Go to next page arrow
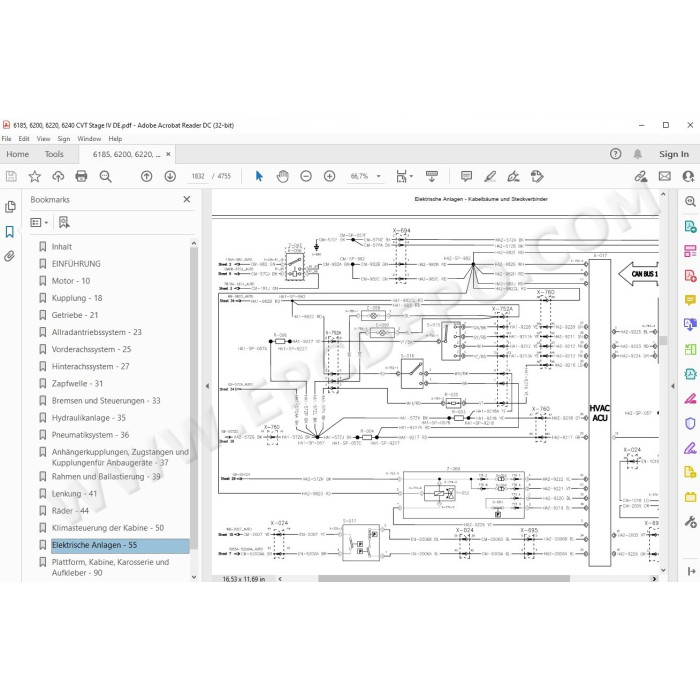The width and height of the screenshot is (700, 700). (170, 176)
